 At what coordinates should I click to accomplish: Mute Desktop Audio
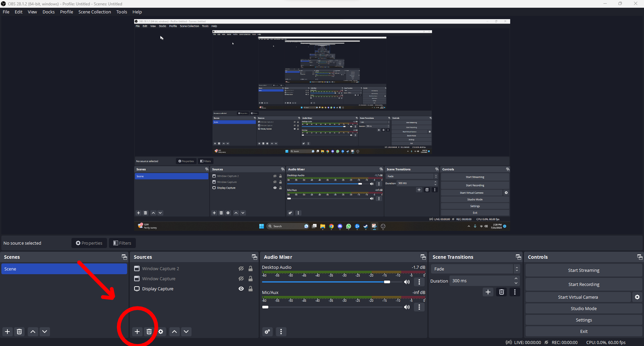click(407, 282)
